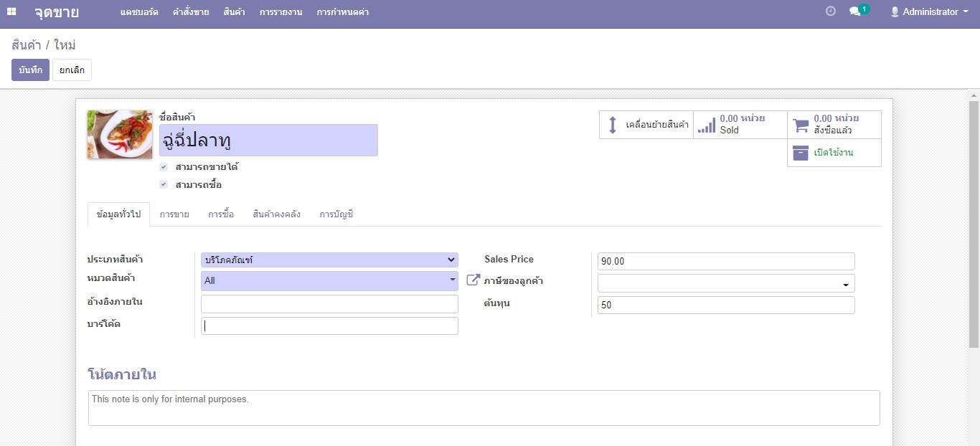This screenshot has height=446, width=980.
Task: Click the product photo thumbnail
Action: 120,135
